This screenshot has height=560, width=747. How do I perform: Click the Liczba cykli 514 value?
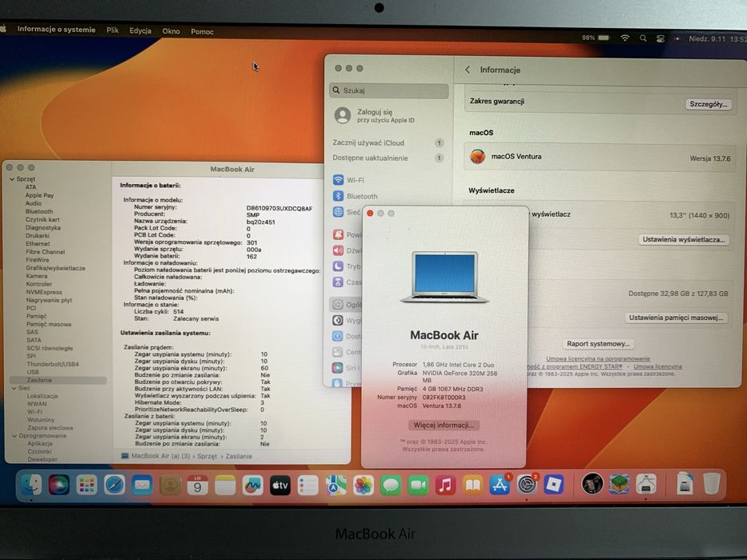click(179, 311)
